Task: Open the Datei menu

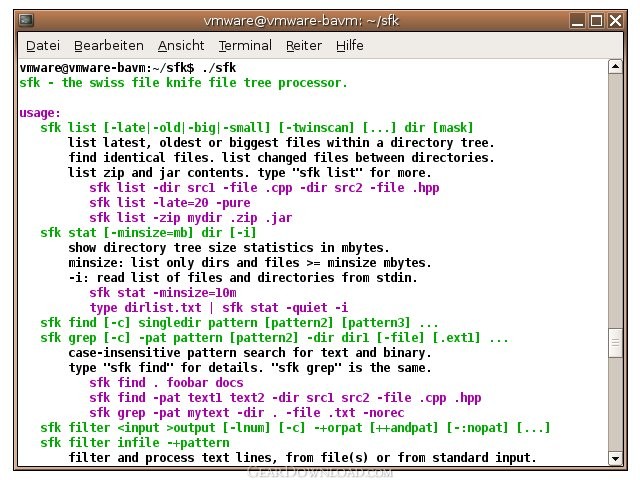Action: (43, 45)
